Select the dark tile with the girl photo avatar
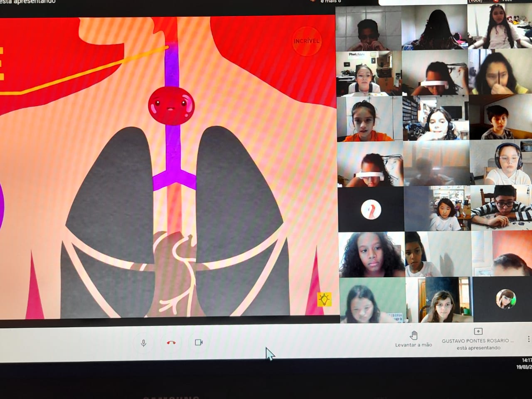 502,299
